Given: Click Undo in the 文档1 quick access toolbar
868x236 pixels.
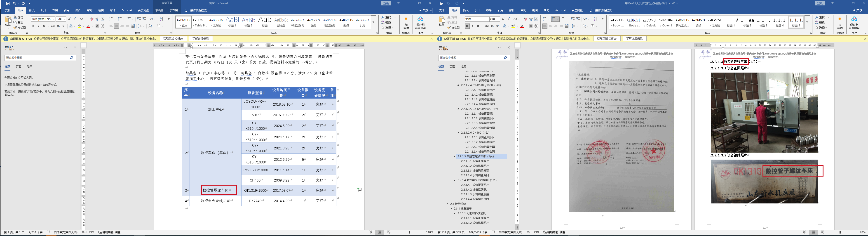Looking at the screenshot, I should click(14, 3).
